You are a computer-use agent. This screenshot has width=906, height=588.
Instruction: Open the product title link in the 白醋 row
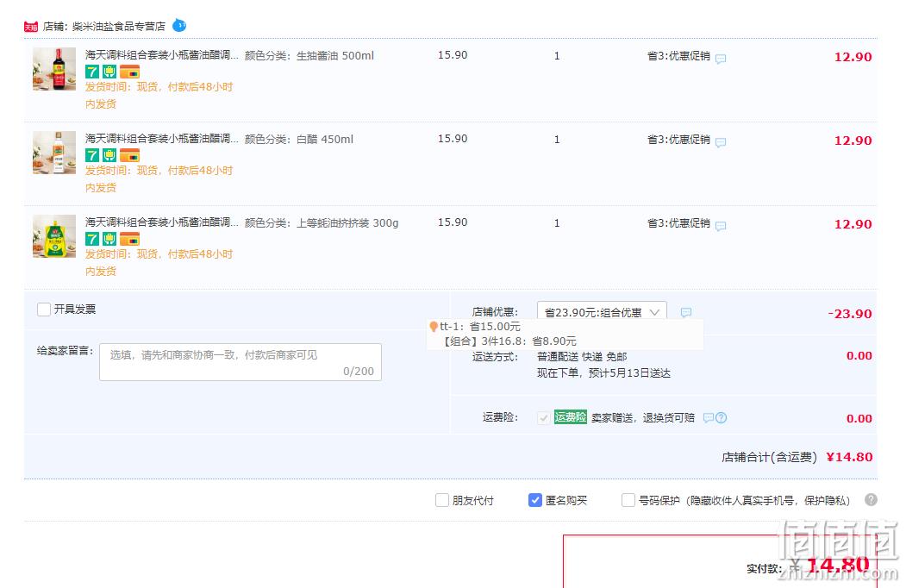pyautogui.click(x=162, y=139)
